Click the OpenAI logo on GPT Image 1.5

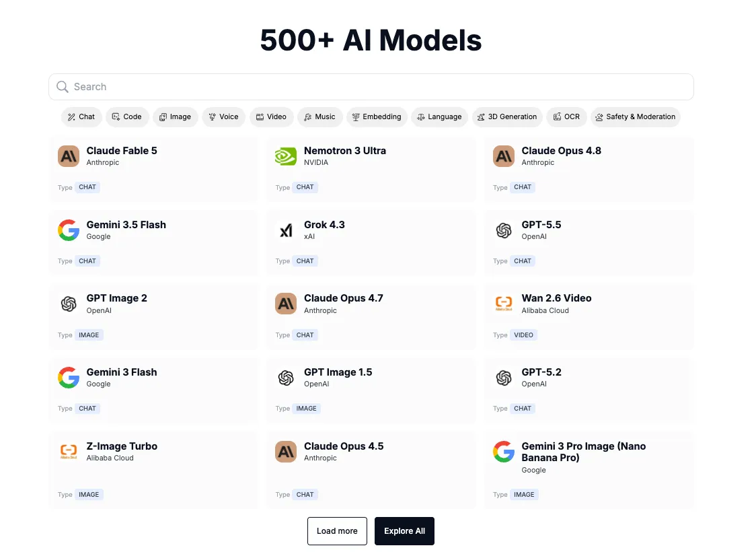(286, 378)
